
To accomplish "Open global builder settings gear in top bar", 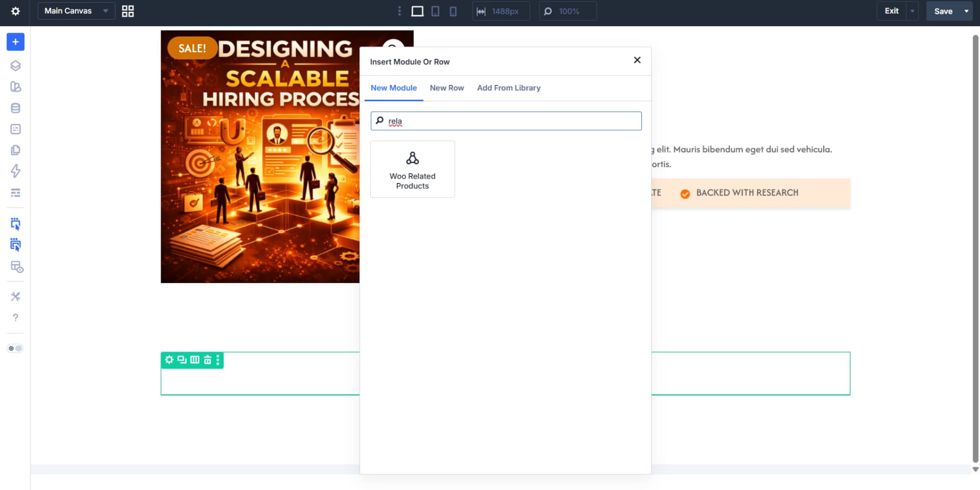I will 15,11.
